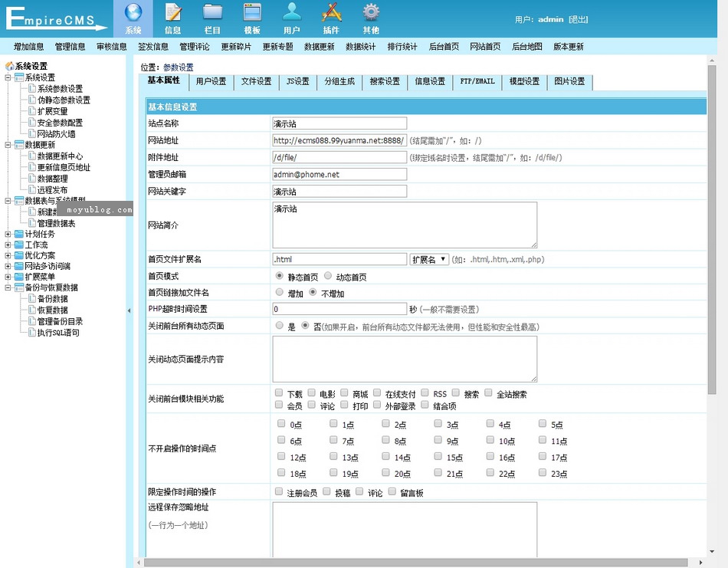
Task: Click the EmpireCMS logo
Action: pyautogui.click(x=56, y=18)
